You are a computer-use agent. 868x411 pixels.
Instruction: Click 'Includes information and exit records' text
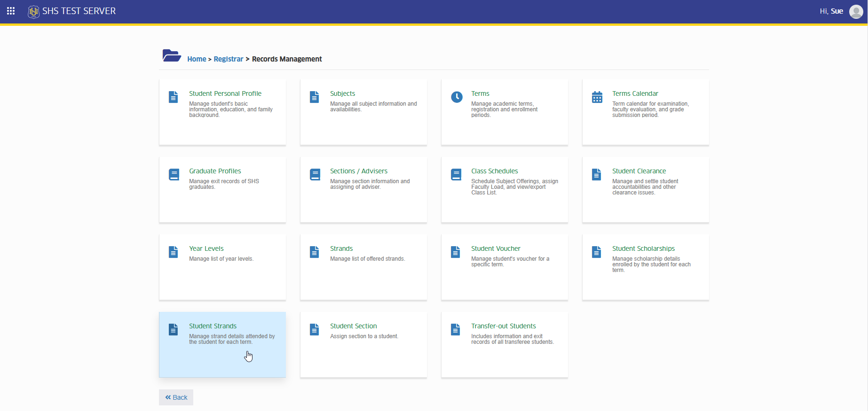point(513,339)
